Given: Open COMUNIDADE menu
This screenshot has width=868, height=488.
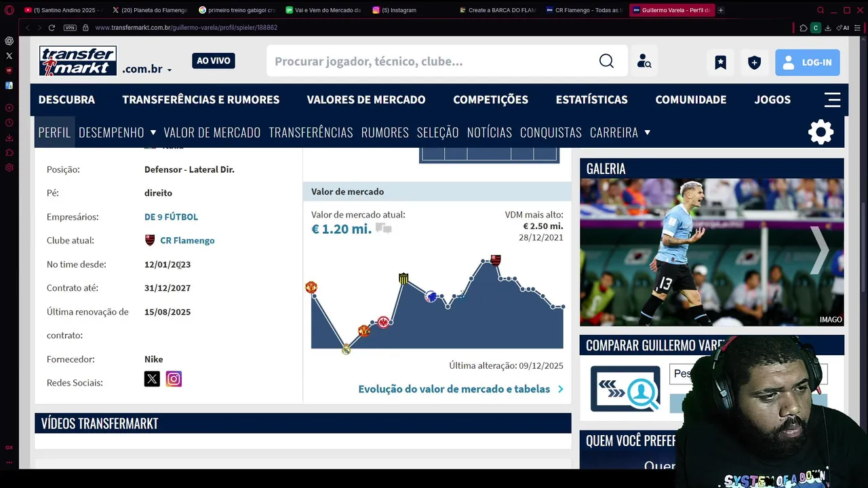Looking at the screenshot, I should [690, 100].
